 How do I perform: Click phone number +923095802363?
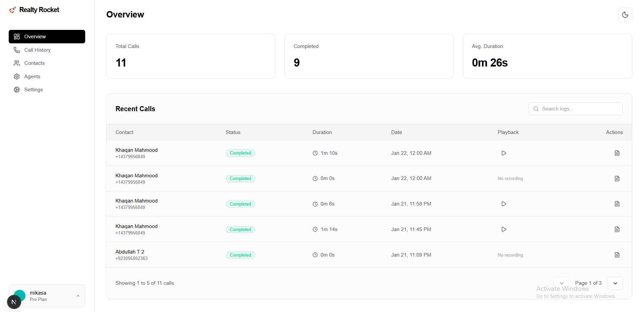tap(131, 259)
